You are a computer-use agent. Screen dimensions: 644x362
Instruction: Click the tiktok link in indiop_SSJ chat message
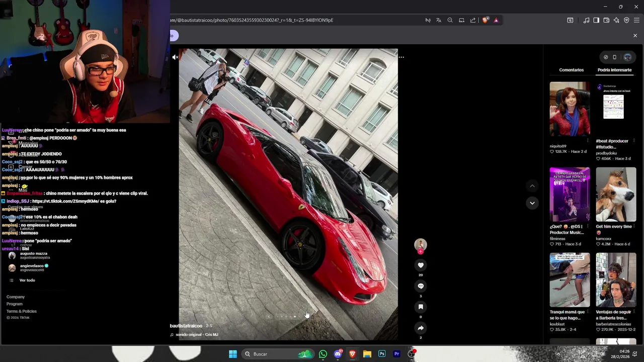pyautogui.click(x=66, y=201)
